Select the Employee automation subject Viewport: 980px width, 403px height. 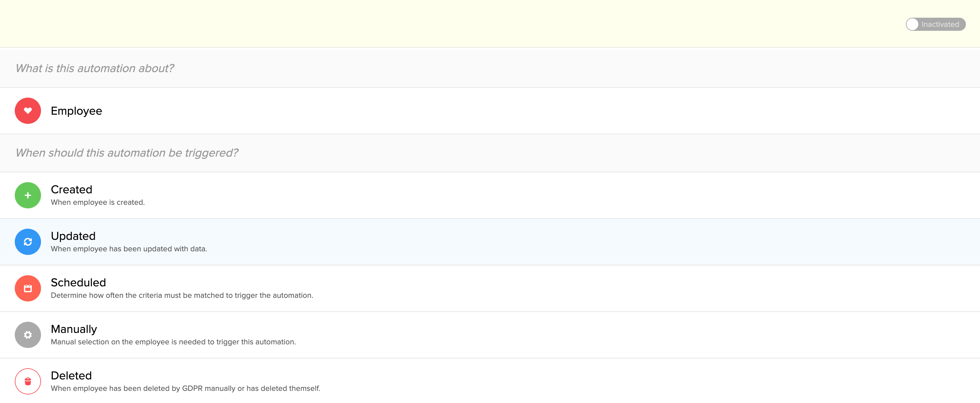pos(76,111)
